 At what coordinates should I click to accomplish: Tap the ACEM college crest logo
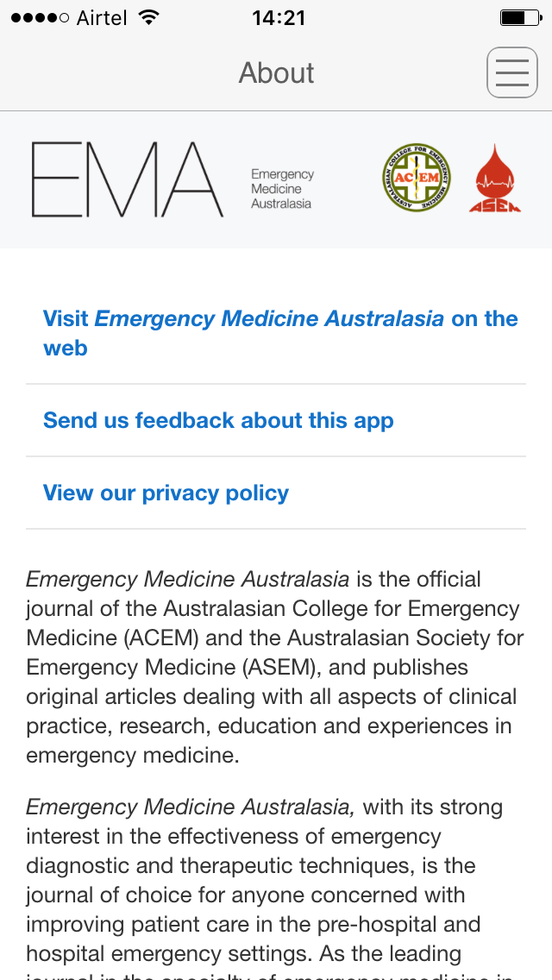417,178
